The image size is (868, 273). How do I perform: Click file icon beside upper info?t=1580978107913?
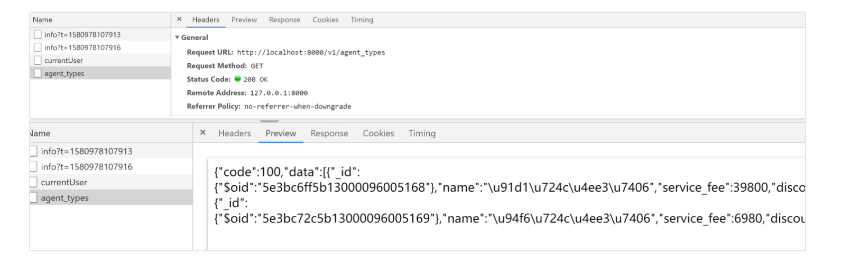[x=38, y=34]
